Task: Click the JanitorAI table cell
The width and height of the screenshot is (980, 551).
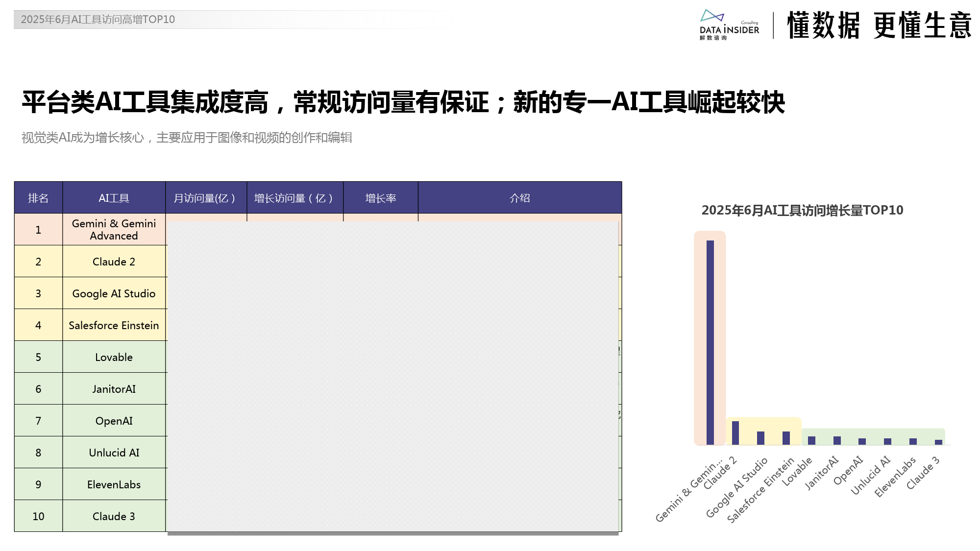Action: click(x=114, y=389)
